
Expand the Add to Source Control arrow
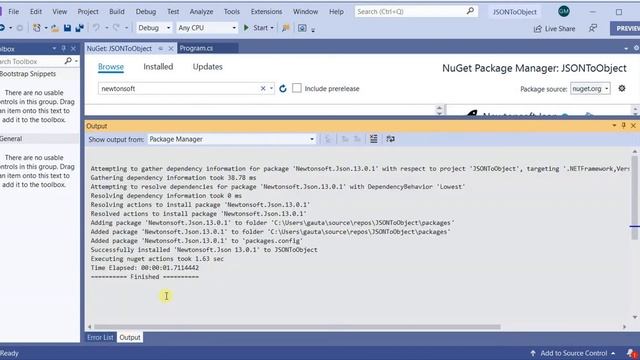[x=613, y=353]
